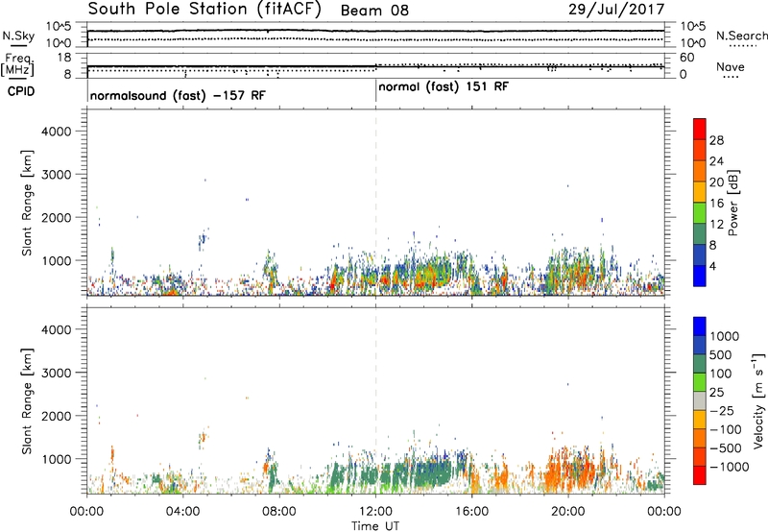Click the "Slant Range [km]" label of power panel

pyautogui.click(x=27, y=203)
